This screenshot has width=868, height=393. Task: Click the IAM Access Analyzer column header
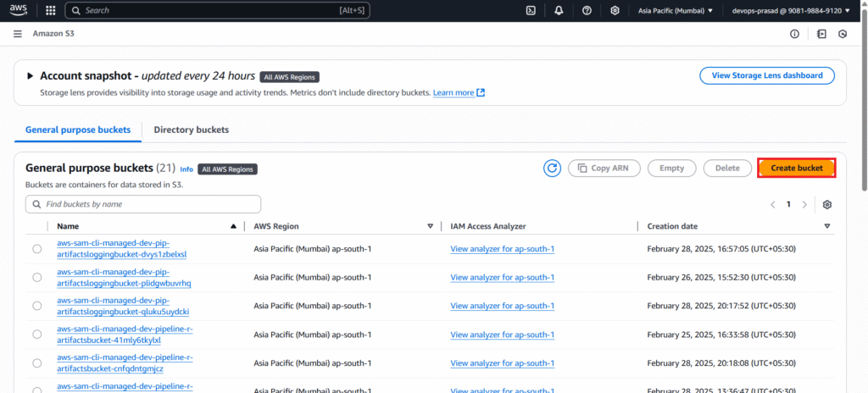pos(487,226)
